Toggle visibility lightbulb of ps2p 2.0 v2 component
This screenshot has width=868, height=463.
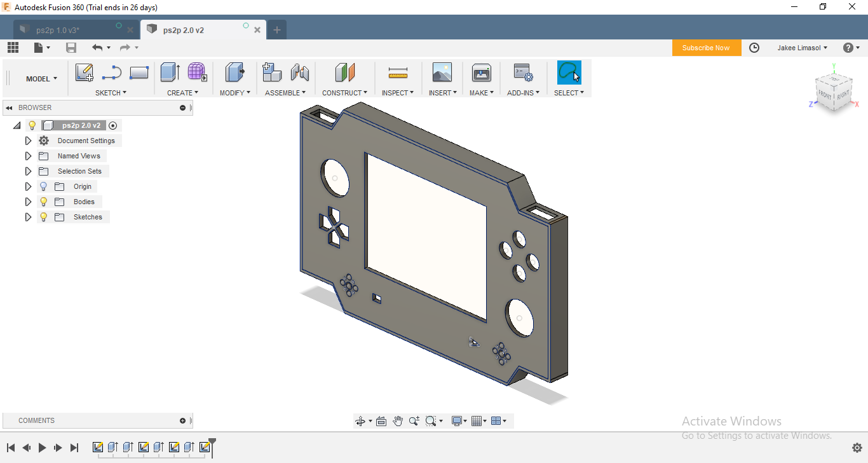pos(32,125)
